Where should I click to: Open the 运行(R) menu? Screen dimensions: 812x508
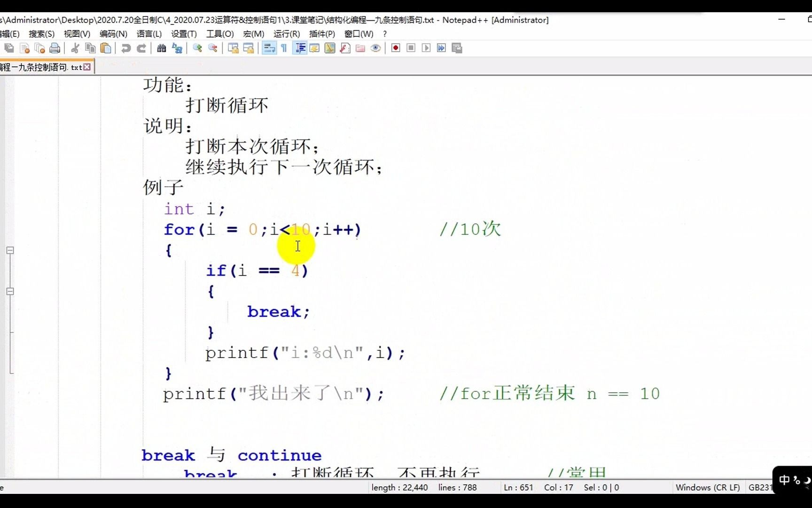(x=287, y=34)
